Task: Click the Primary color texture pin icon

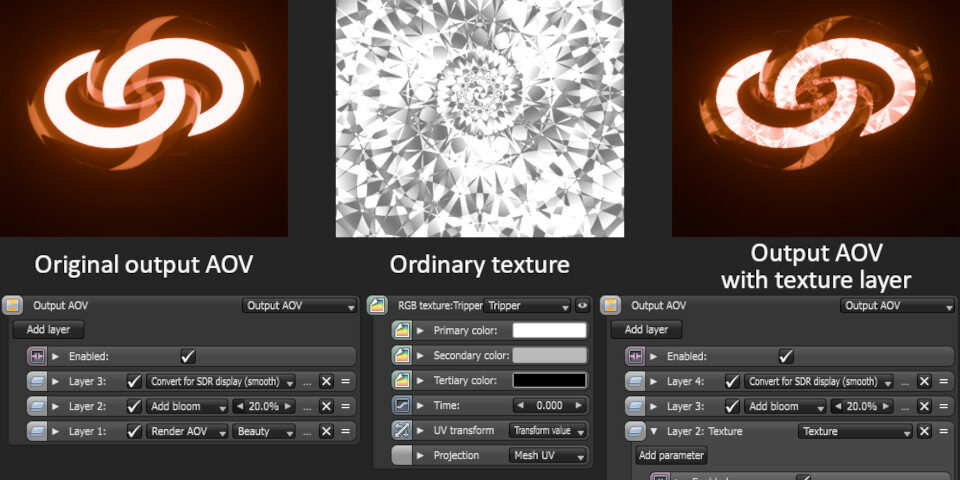Action: tap(402, 331)
